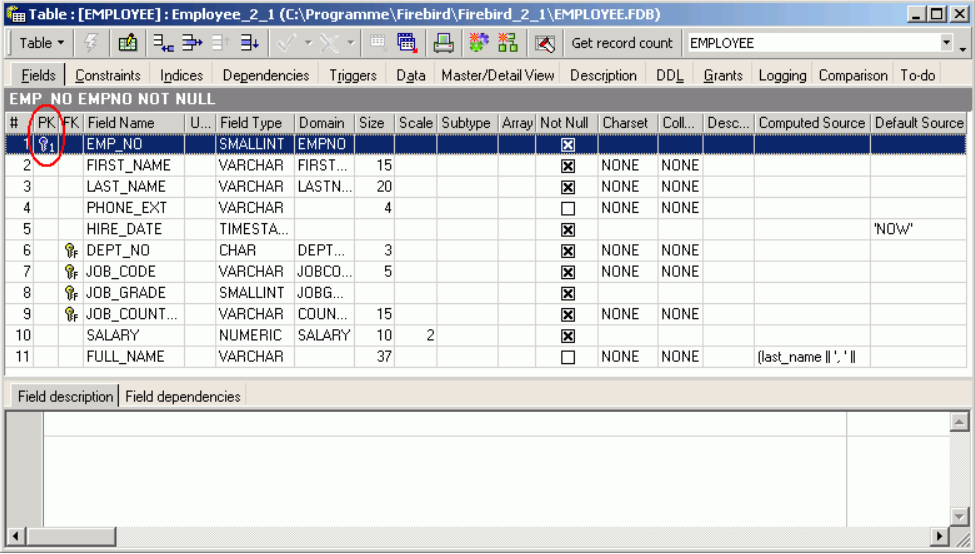Click the move field down toolbar icon
Screen dimensions: 975x554
point(249,43)
